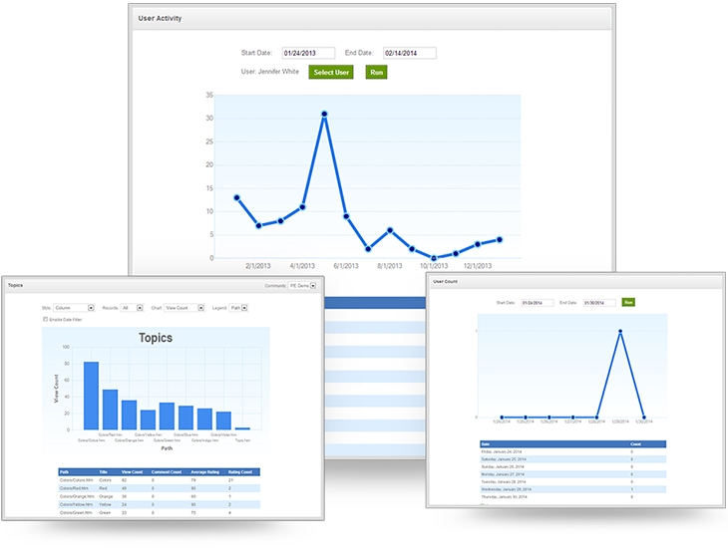Edit User Activity End Date field
Viewport: 728px width, 560px height.
pos(410,53)
